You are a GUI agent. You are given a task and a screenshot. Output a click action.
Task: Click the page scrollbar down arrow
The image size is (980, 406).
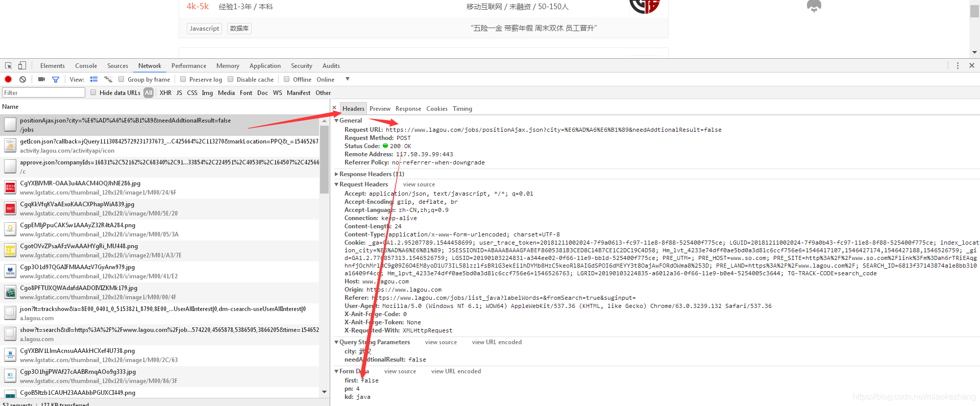point(974,52)
